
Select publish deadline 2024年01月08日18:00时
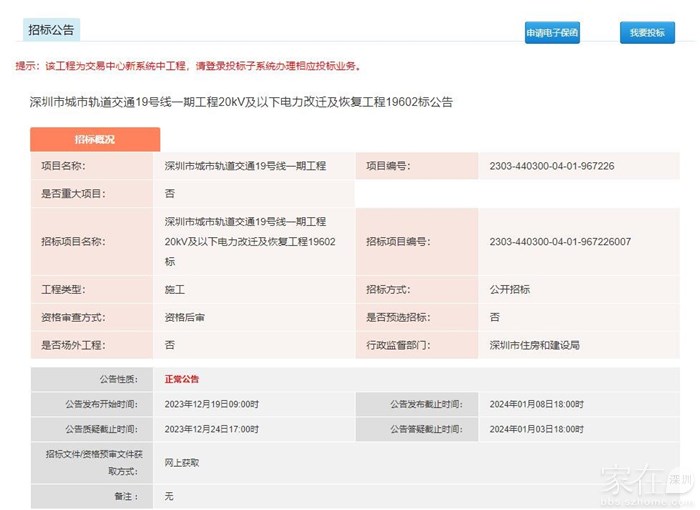[536, 404]
